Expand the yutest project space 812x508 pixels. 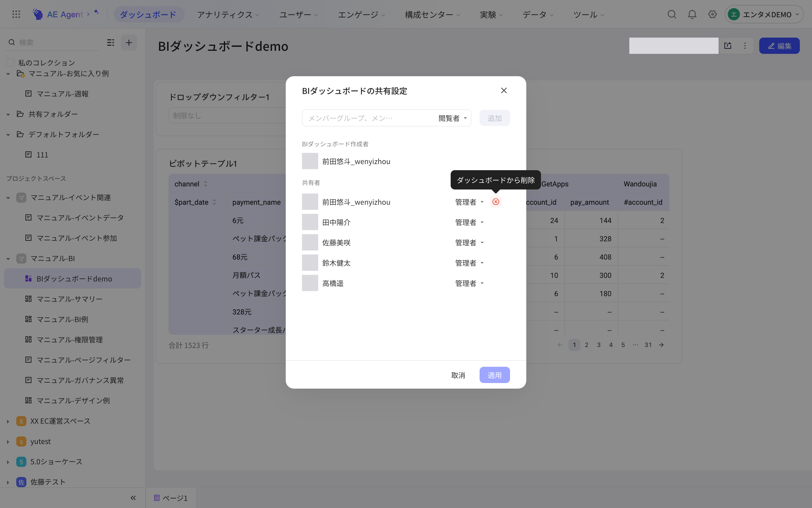tap(8, 442)
